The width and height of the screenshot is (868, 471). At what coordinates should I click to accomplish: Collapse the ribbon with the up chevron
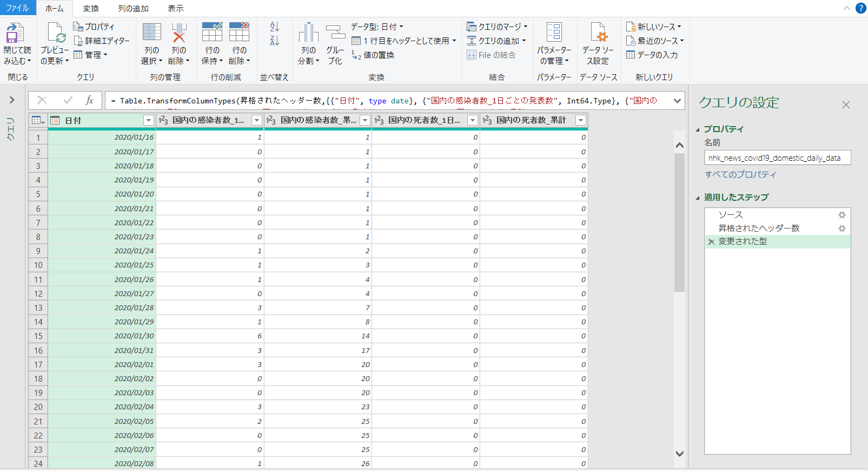tap(846, 8)
